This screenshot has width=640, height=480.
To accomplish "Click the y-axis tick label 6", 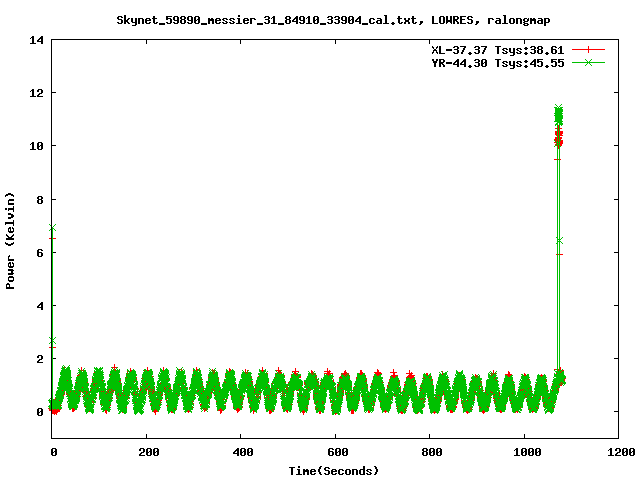I will point(40,253).
